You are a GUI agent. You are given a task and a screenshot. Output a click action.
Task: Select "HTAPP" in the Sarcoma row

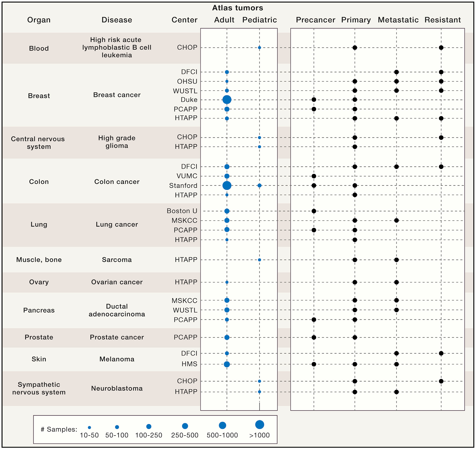(186, 260)
